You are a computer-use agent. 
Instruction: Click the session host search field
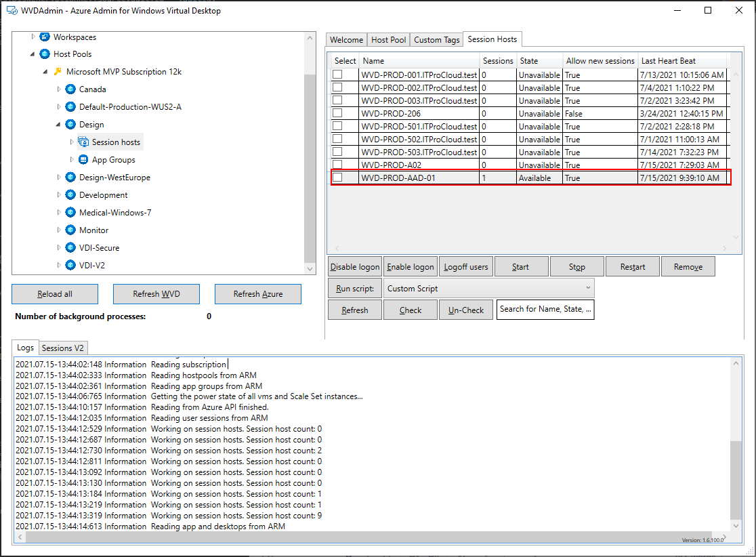click(x=545, y=310)
